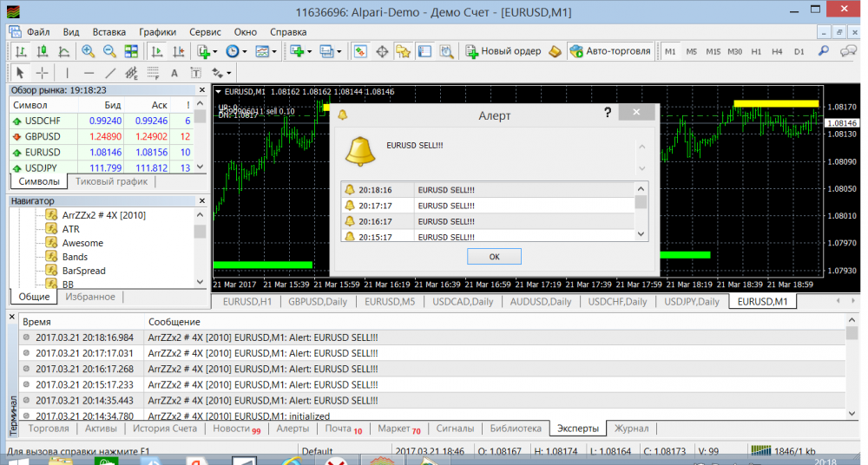The width and height of the screenshot is (868, 465).
Task: Open the Сервис menu
Action: click(x=205, y=31)
